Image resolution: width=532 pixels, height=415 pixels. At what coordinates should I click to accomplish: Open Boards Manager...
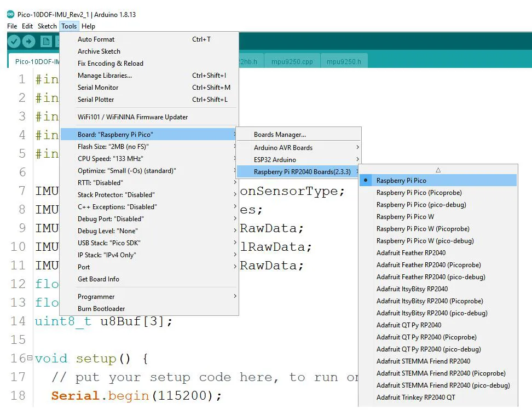298,134
